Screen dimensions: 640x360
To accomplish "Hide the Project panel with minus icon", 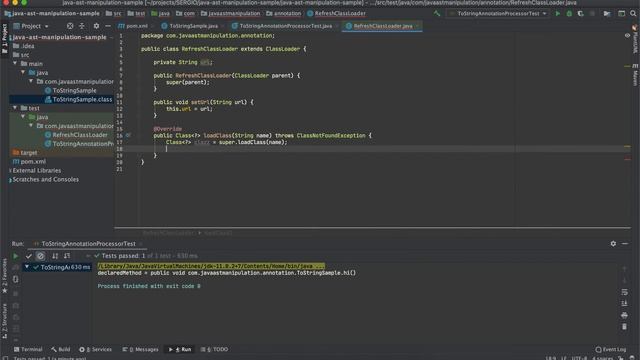I will click(x=108, y=26).
